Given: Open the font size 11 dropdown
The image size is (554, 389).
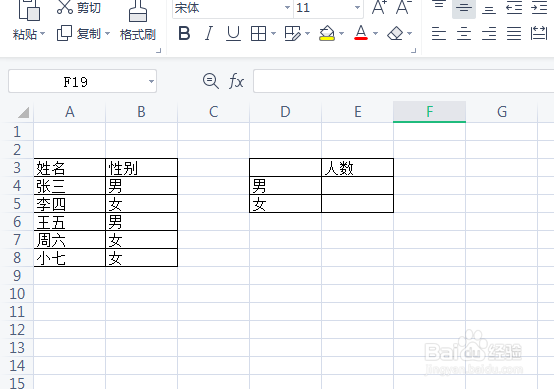Looking at the screenshot, I should [x=358, y=7].
